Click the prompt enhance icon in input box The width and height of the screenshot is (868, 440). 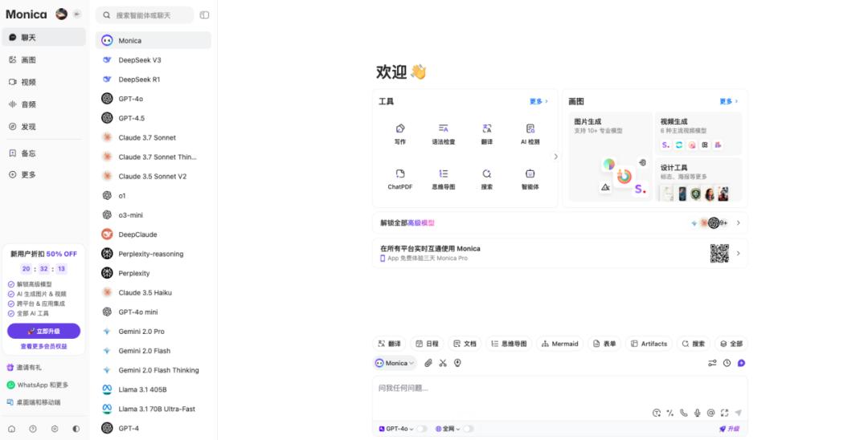click(x=657, y=413)
